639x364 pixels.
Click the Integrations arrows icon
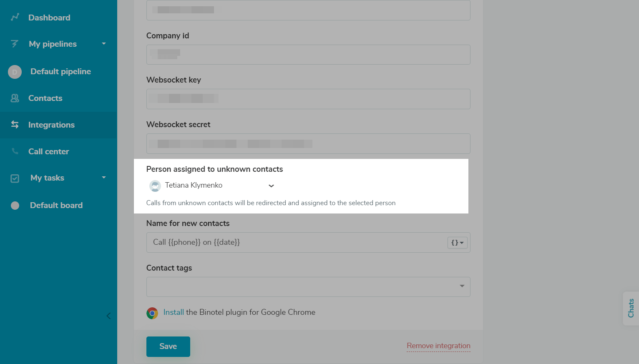click(x=15, y=125)
